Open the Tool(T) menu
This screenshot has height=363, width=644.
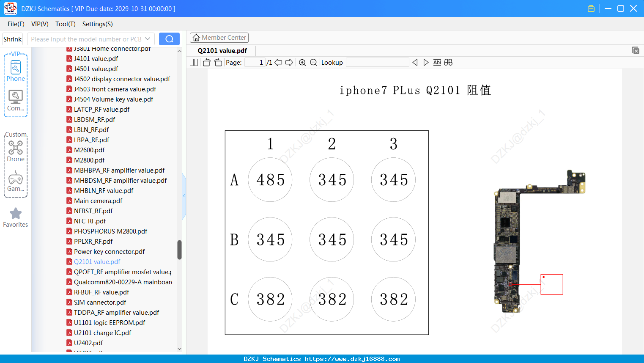point(65,24)
